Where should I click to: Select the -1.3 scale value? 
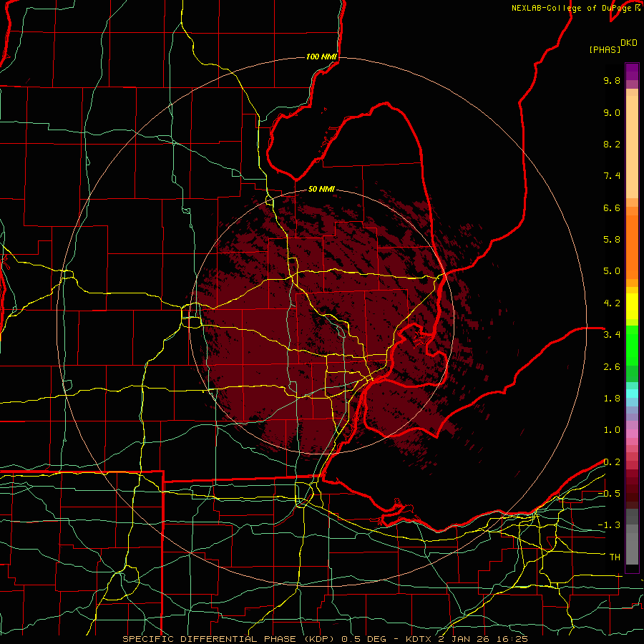pos(609,525)
